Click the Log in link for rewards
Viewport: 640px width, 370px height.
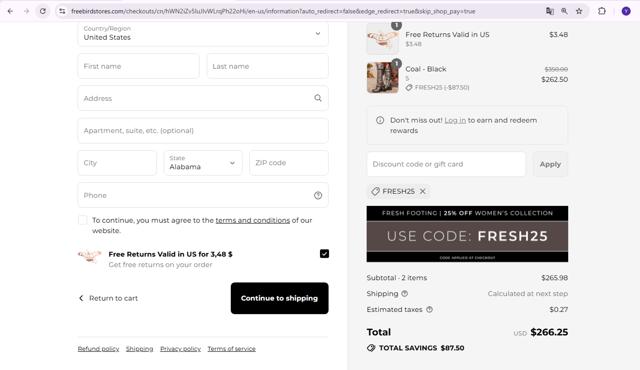455,120
